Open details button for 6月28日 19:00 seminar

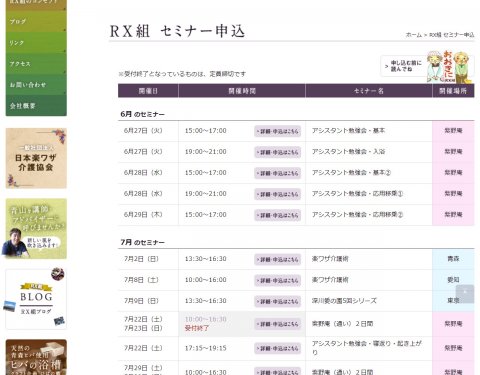point(278,194)
